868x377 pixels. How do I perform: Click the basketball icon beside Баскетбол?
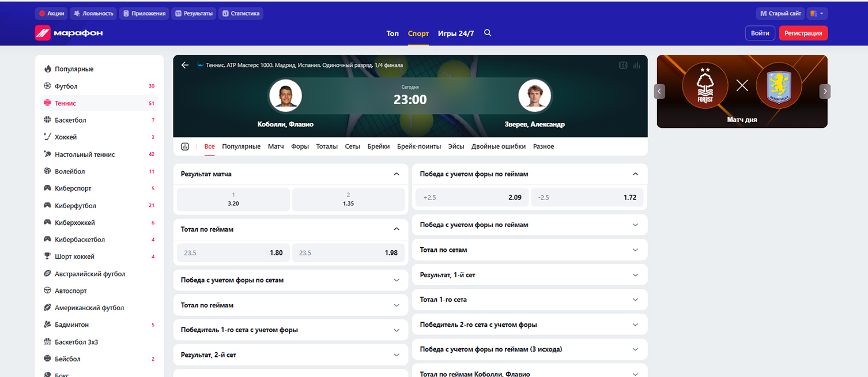pos(47,120)
